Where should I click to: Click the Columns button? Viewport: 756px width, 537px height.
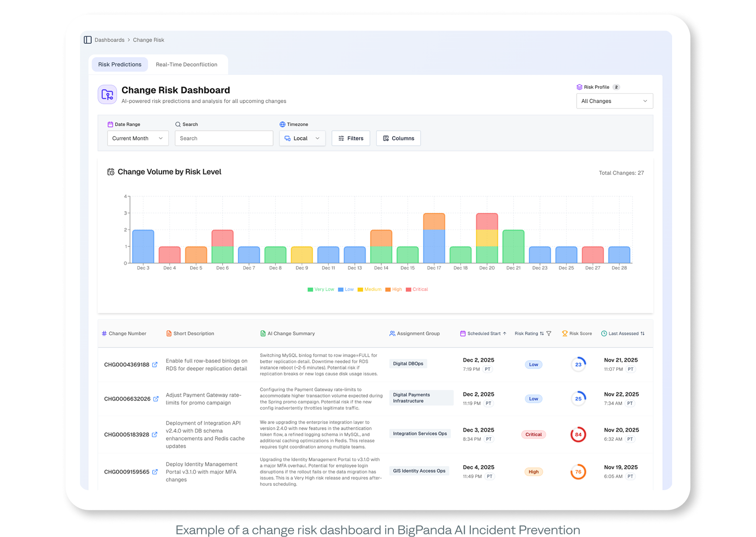coord(398,138)
